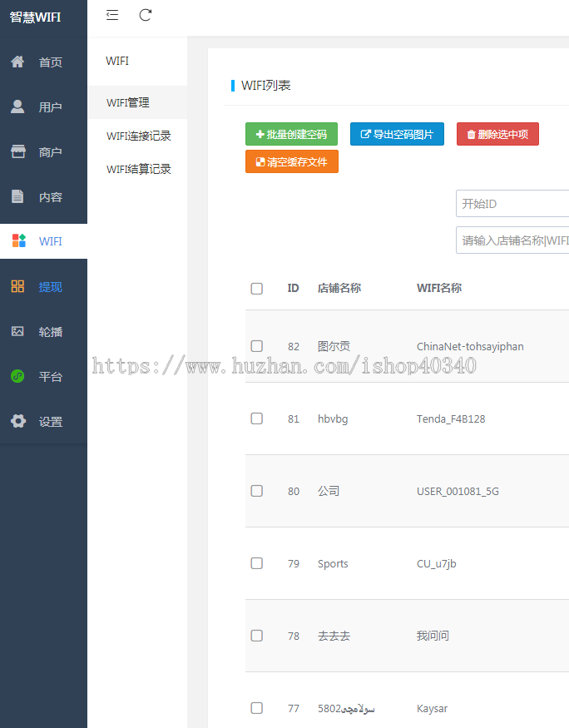Check the checkbox for row ID 77

pos(257,708)
